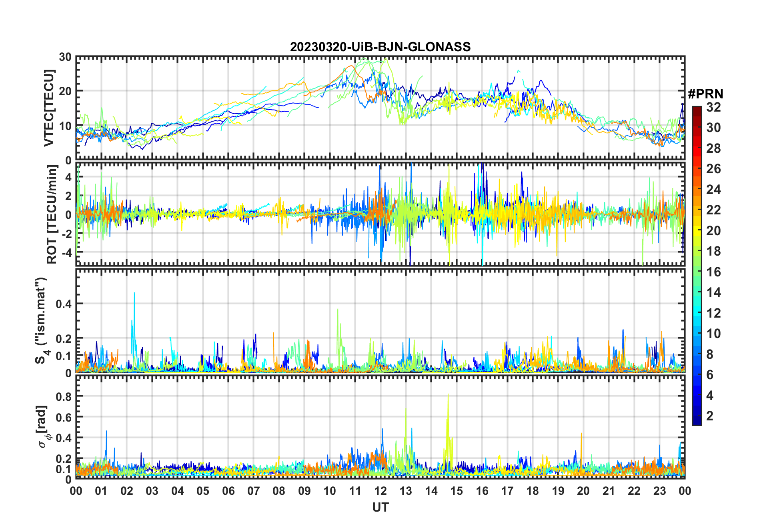
Task: Click the 10 tick on the VTEC axis
Action: [65, 126]
